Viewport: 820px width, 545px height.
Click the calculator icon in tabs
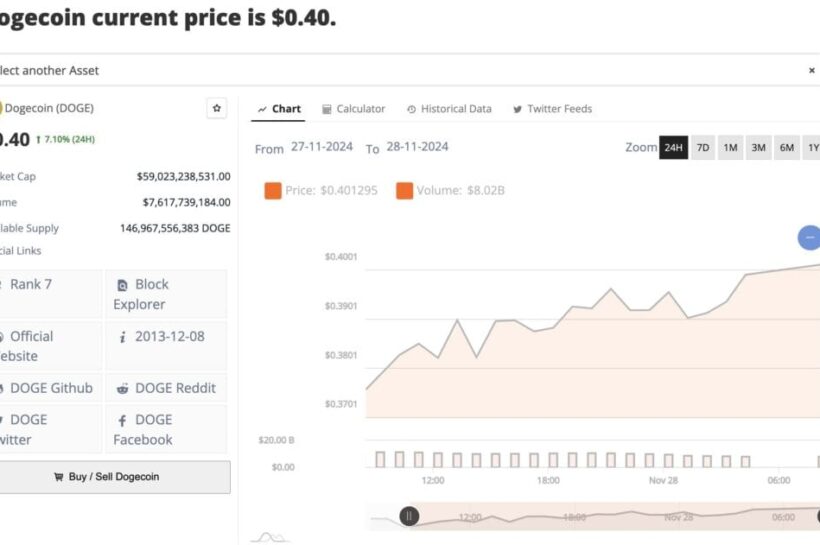327,109
